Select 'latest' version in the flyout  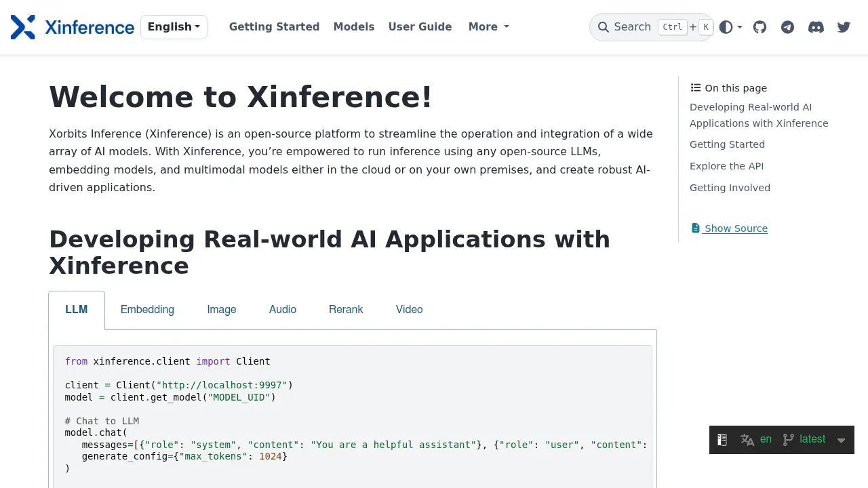coord(812,439)
